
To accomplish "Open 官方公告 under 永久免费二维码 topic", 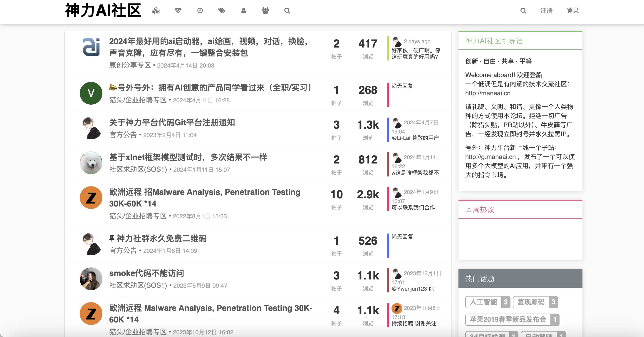I will (123, 250).
